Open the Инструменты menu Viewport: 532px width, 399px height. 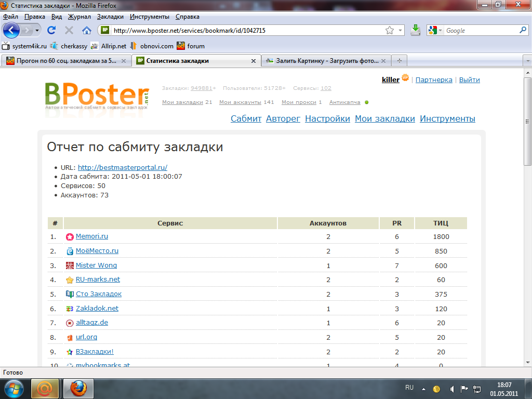(x=150, y=17)
